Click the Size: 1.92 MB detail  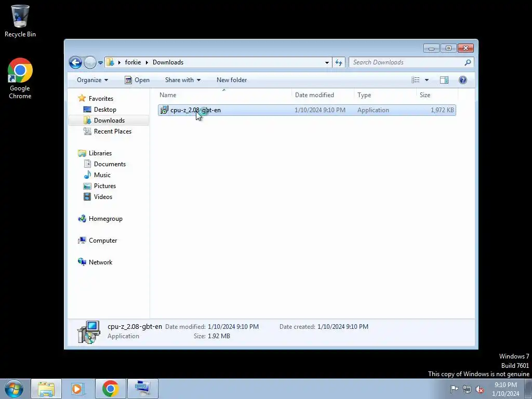click(x=212, y=336)
